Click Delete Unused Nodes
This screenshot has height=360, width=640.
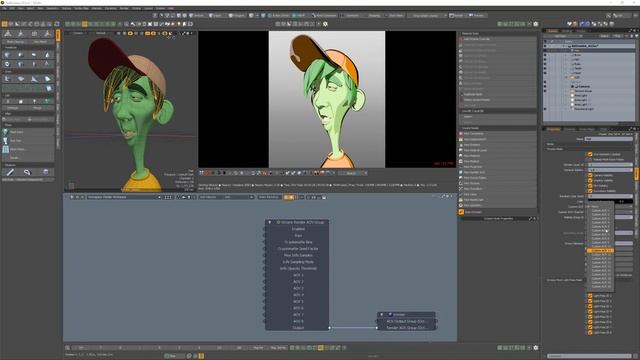(x=498, y=100)
